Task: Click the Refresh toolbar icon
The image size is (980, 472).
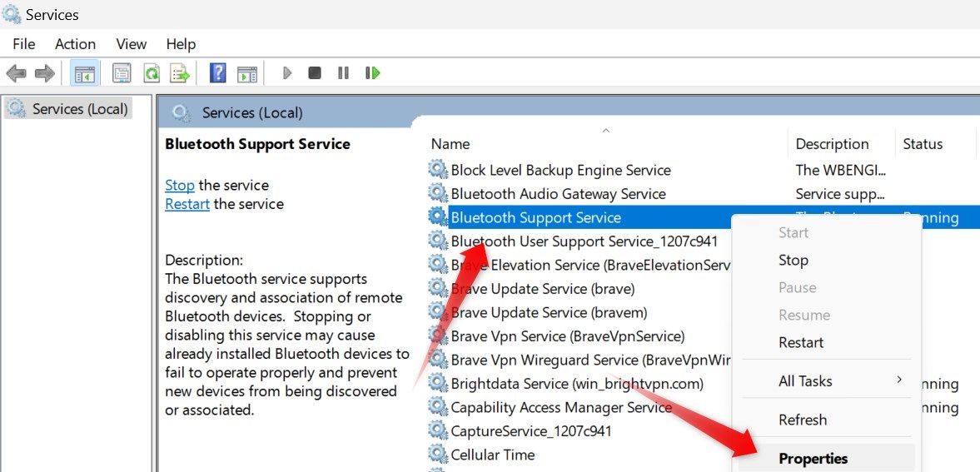Action: tap(152, 73)
